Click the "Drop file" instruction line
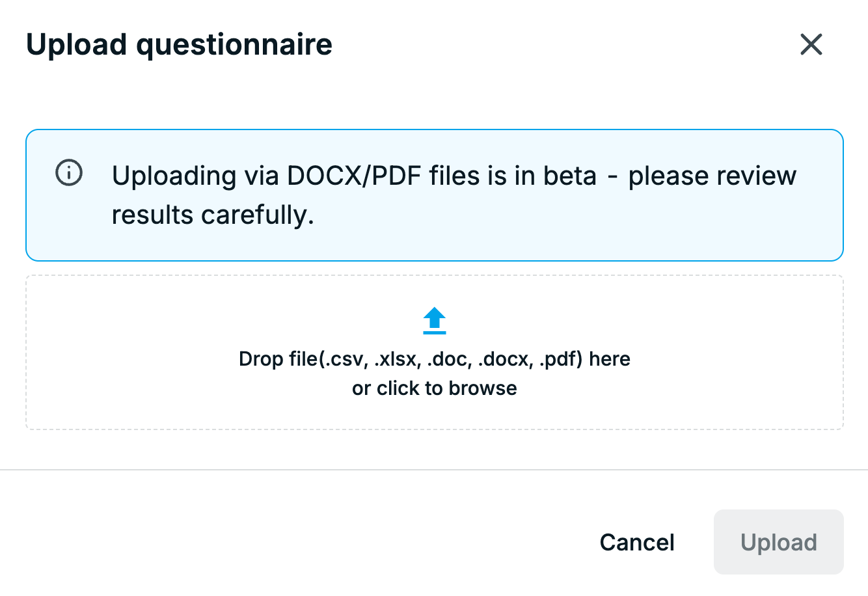Viewport: 868px width, 596px height. (x=435, y=359)
